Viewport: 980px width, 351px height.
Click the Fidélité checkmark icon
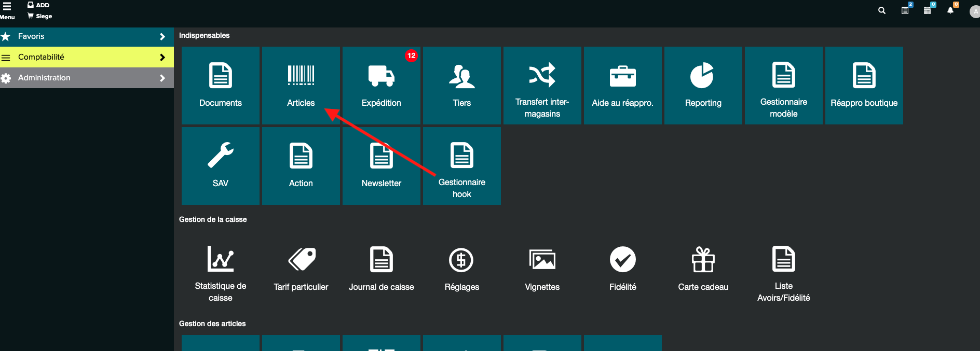pyautogui.click(x=622, y=259)
